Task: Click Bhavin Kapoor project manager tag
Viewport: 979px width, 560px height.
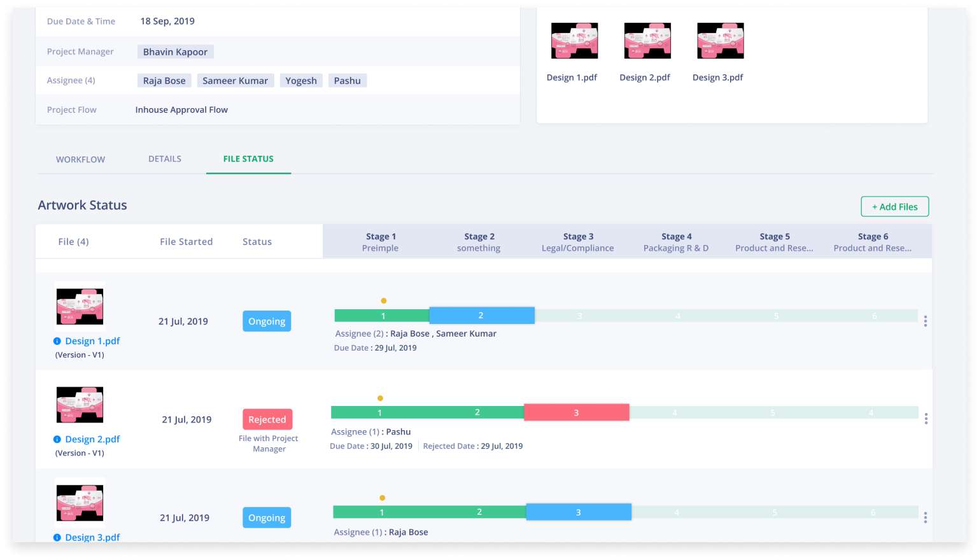Action: click(x=176, y=52)
